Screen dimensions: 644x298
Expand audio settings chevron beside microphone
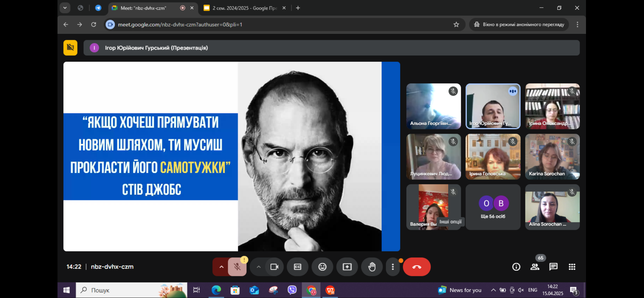[221, 267]
